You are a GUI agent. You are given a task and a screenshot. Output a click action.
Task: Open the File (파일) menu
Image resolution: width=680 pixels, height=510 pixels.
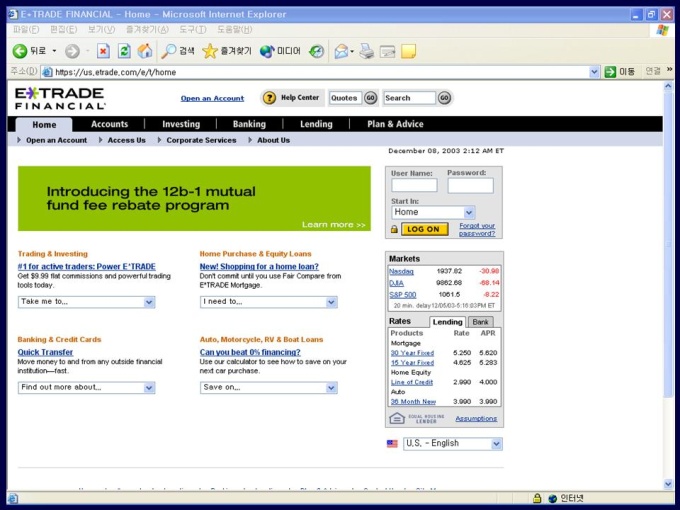tap(26, 29)
